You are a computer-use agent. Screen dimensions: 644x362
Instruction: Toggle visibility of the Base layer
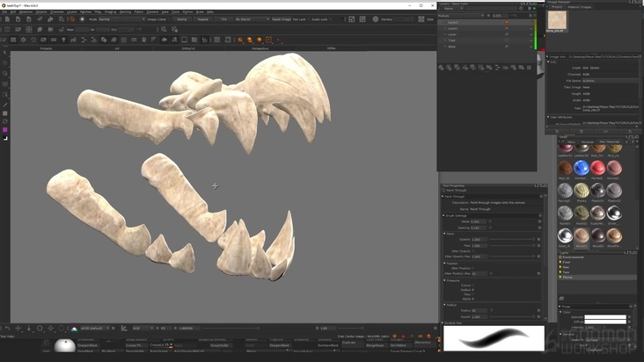click(445, 47)
